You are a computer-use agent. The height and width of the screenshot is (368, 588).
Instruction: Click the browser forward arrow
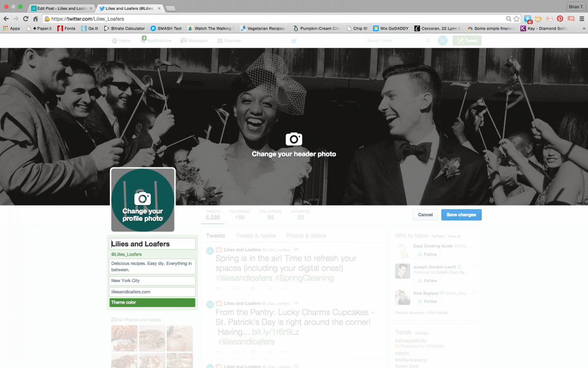pyautogui.click(x=16, y=19)
